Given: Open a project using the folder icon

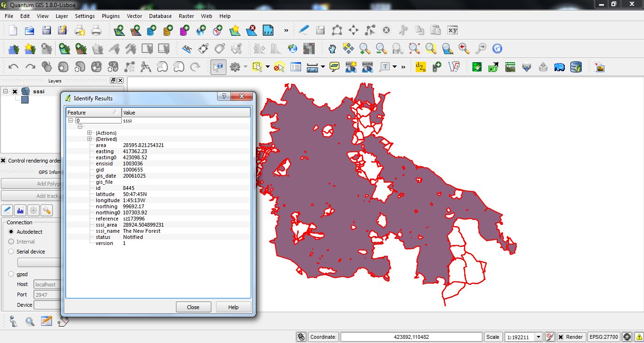Looking at the screenshot, I should (30, 31).
